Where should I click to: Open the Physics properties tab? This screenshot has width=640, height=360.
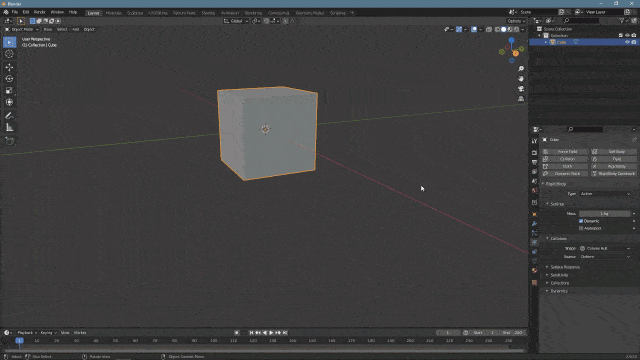(x=534, y=242)
